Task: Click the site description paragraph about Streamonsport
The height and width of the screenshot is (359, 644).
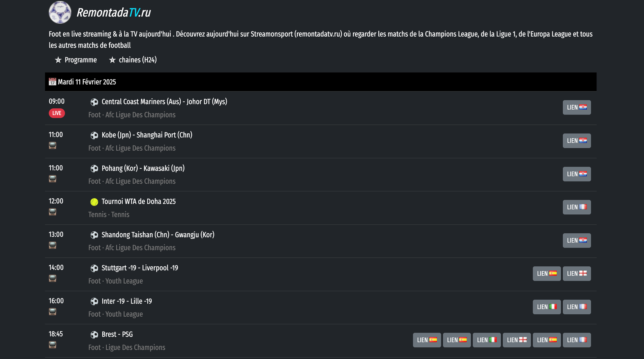Action: click(321, 39)
